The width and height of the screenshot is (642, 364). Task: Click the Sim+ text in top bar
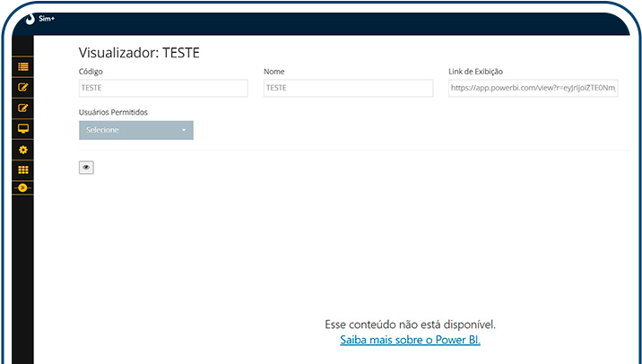[x=47, y=18]
